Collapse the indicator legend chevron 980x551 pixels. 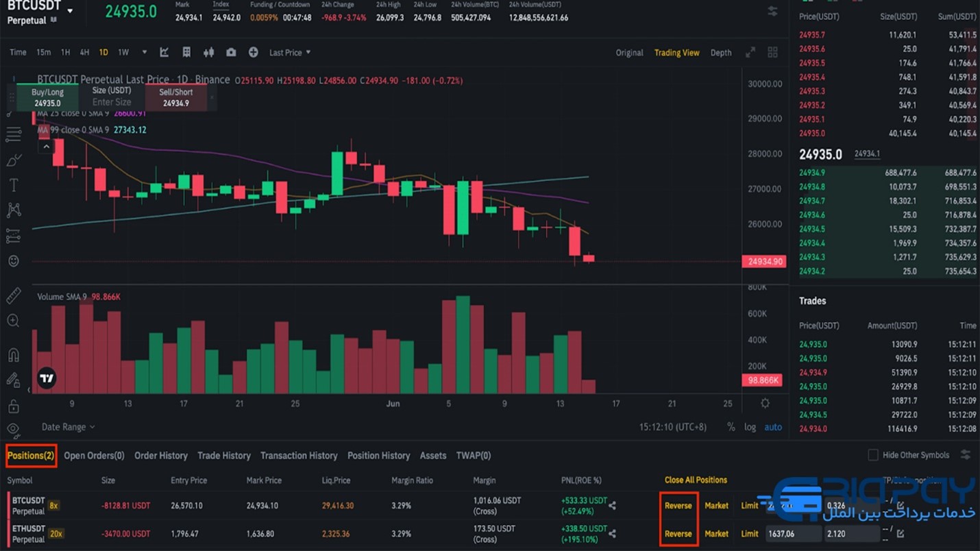[x=46, y=146]
